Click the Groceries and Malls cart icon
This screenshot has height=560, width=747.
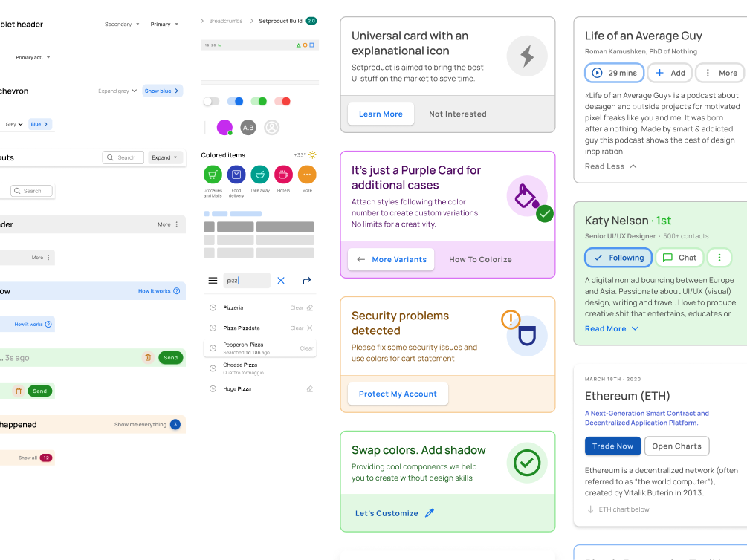pos(213,175)
